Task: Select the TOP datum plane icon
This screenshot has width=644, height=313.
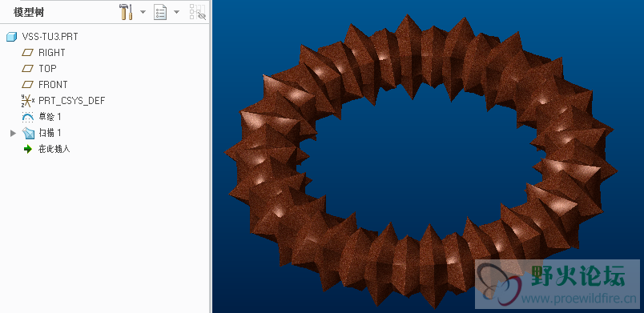Action: click(27, 69)
